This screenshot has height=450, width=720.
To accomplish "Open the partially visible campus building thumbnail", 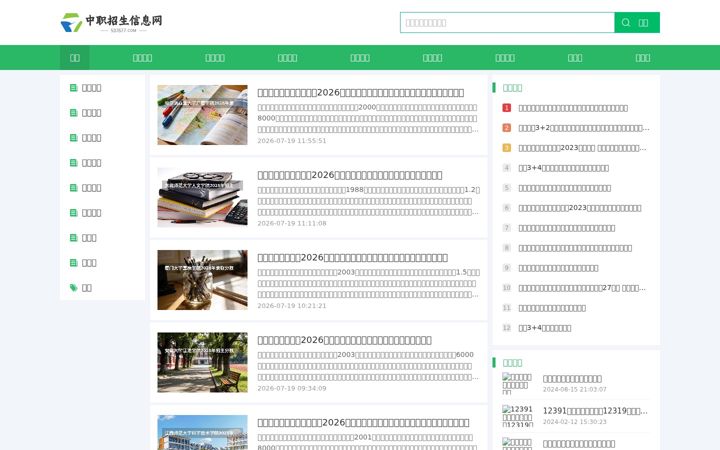I will point(202,433).
